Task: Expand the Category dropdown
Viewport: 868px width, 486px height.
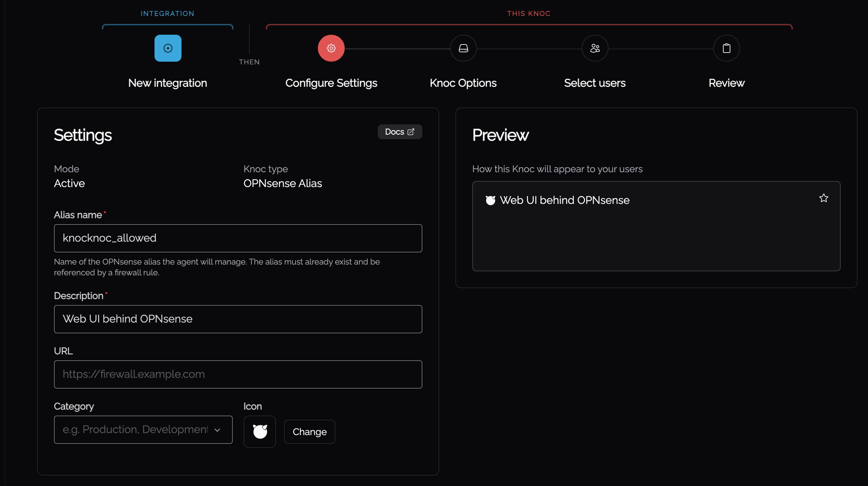Action: [x=143, y=430]
